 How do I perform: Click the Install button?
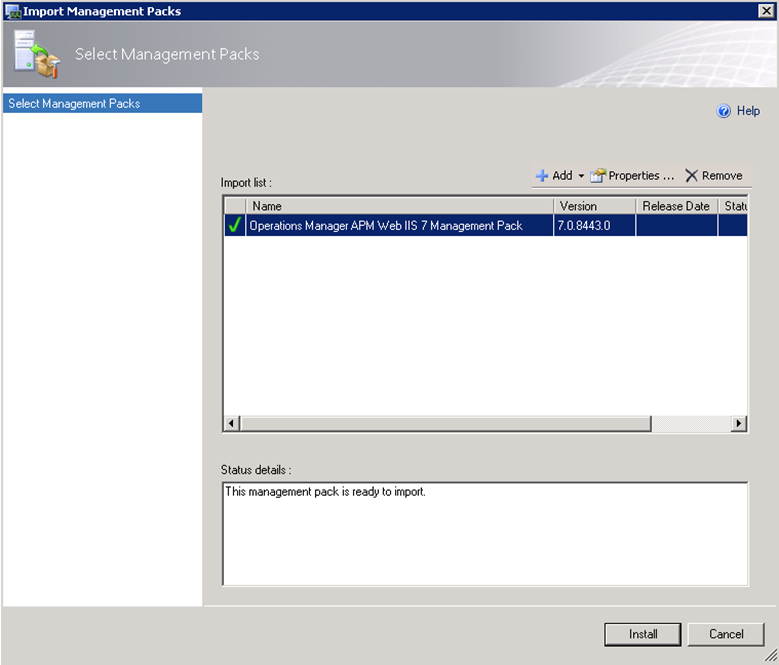point(643,634)
